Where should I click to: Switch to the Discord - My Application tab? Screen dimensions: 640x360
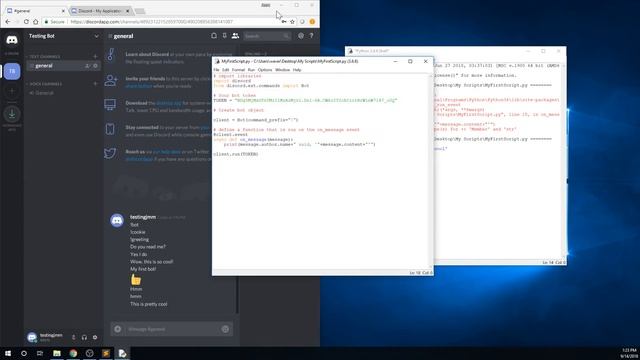click(100, 11)
